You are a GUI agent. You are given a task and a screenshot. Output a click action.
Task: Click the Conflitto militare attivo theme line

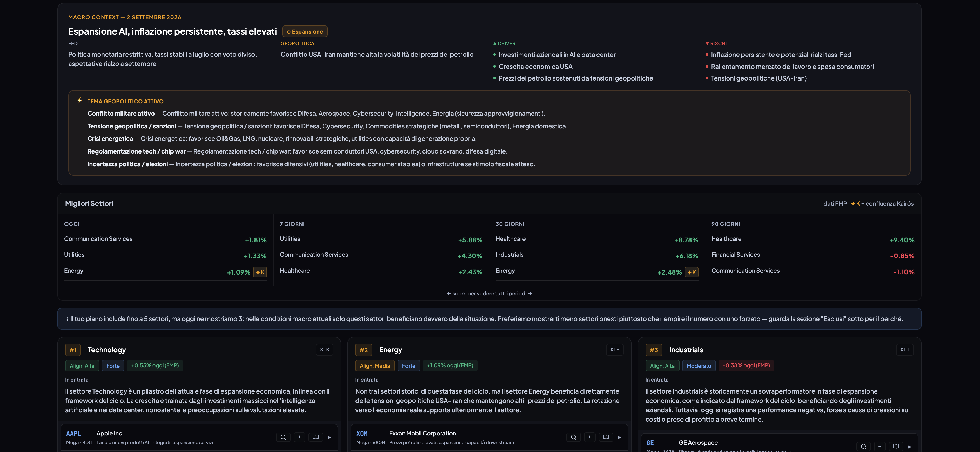click(x=316, y=113)
